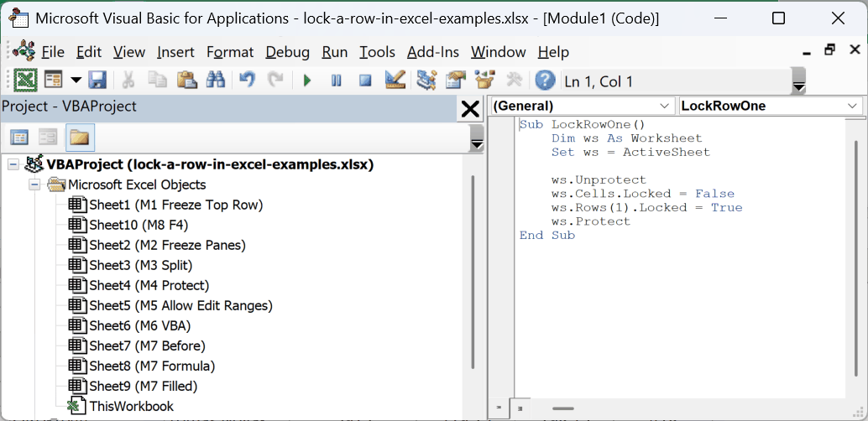
Task: Click the Undo arrow icon
Action: (x=247, y=81)
